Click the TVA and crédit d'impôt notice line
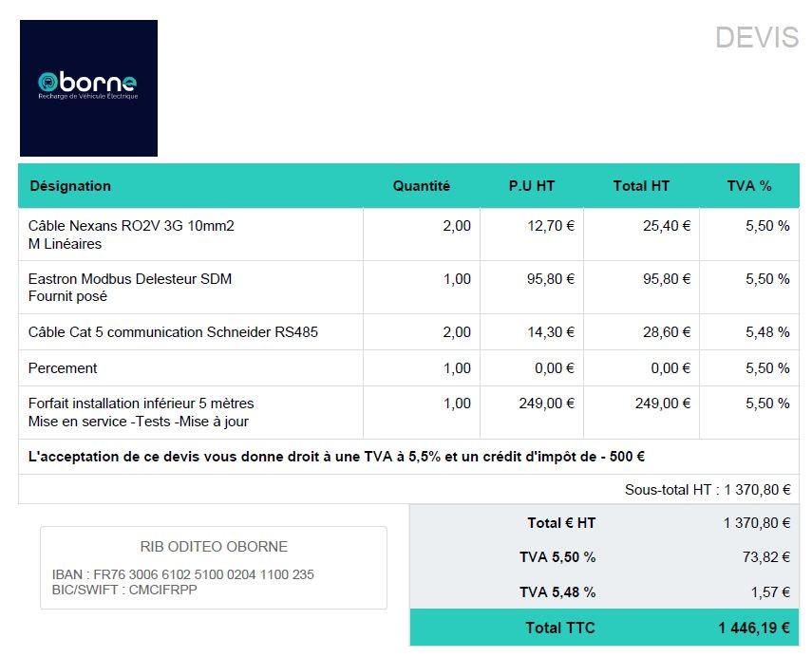The height and width of the screenshot is (657, 812). point(336,457)
